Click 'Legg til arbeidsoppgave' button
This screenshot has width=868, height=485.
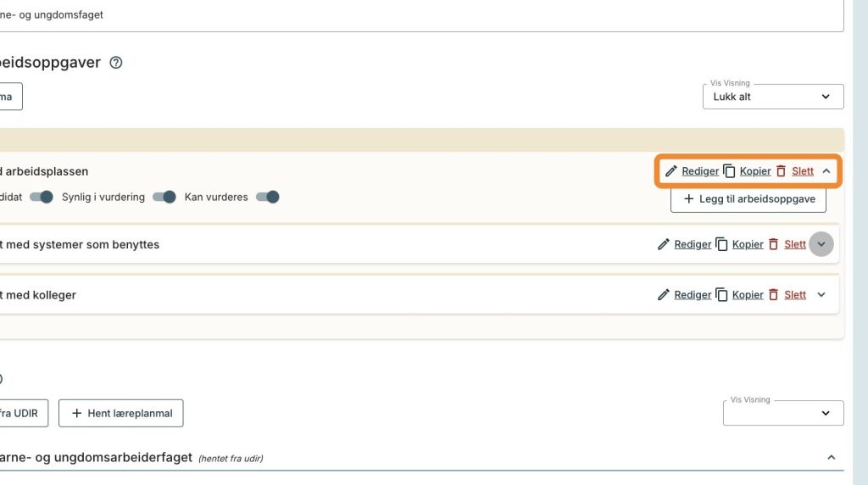(x=748, y=198)
